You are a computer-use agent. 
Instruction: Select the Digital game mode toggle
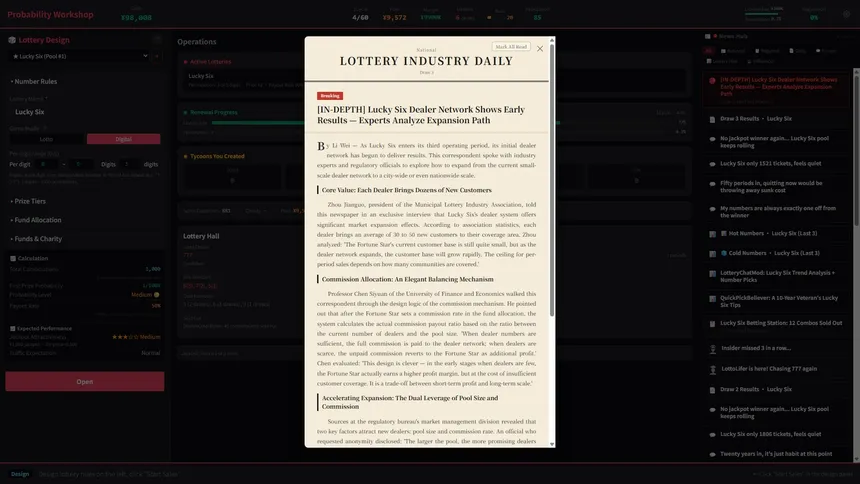tap(123, 139)
